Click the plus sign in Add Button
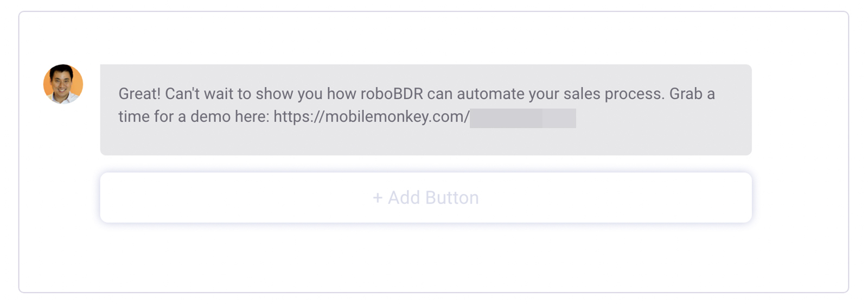868x304 pixels. click(x=378, y=198)
